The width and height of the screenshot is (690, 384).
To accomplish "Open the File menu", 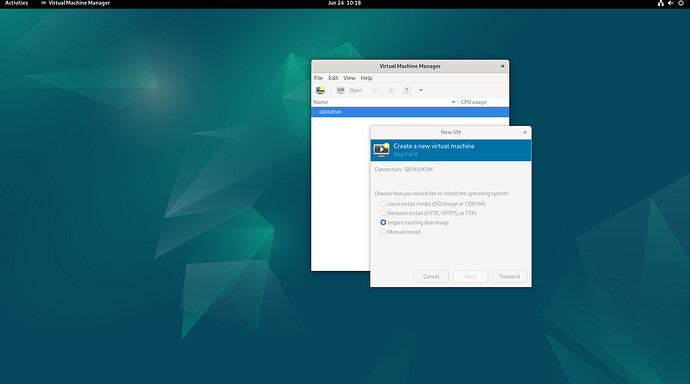I will [318, 78].
